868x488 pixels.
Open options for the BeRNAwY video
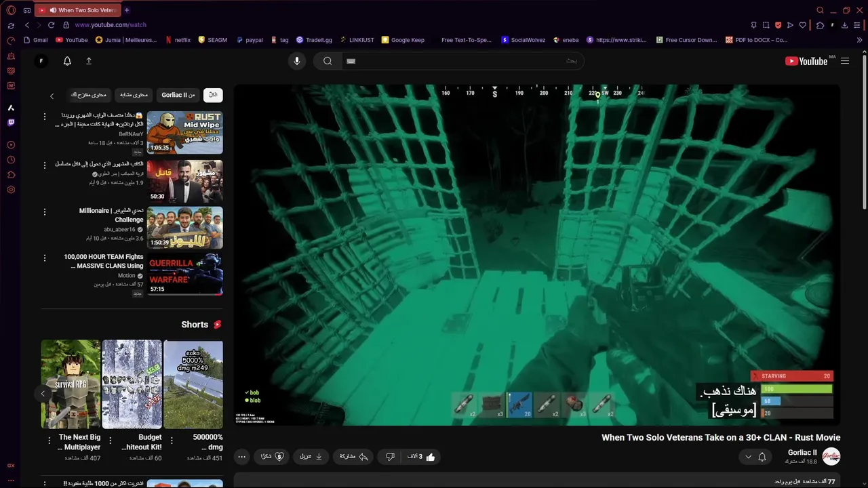point(45,117)
